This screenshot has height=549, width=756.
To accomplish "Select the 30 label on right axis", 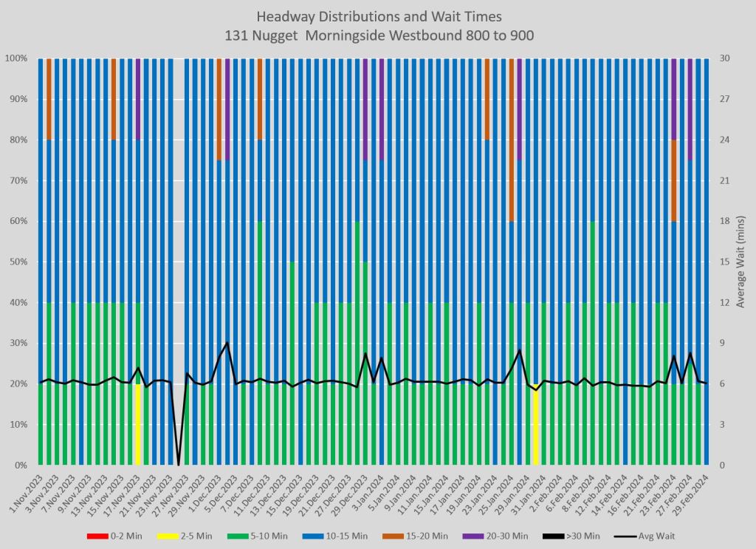I will [726, 58].
